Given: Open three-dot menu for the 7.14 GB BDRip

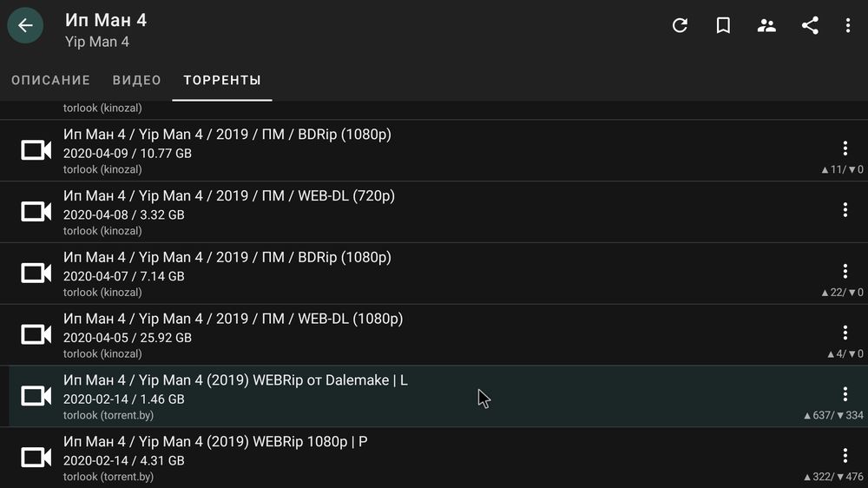Looking at the screenshot, I should [845, 272].
